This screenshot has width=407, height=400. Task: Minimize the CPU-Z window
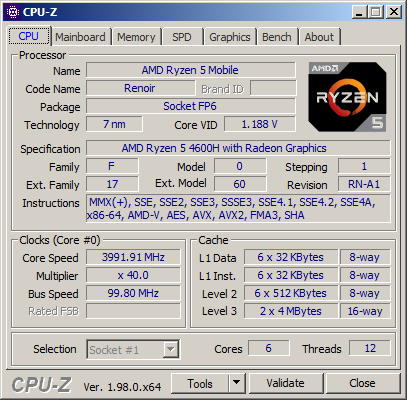(x=359, y=12)
